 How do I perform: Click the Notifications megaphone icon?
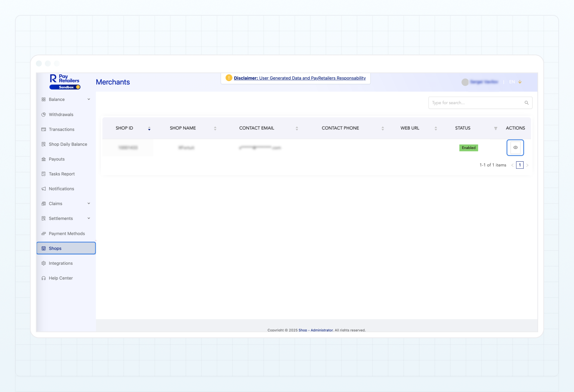pos(44,189)
